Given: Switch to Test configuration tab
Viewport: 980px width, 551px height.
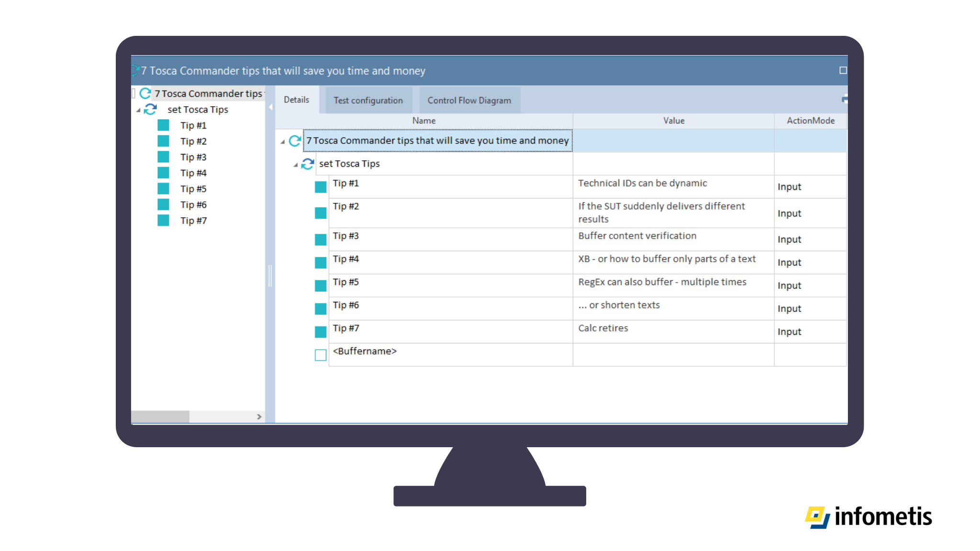Looking at the screenshot, I should tap(368, 100).
